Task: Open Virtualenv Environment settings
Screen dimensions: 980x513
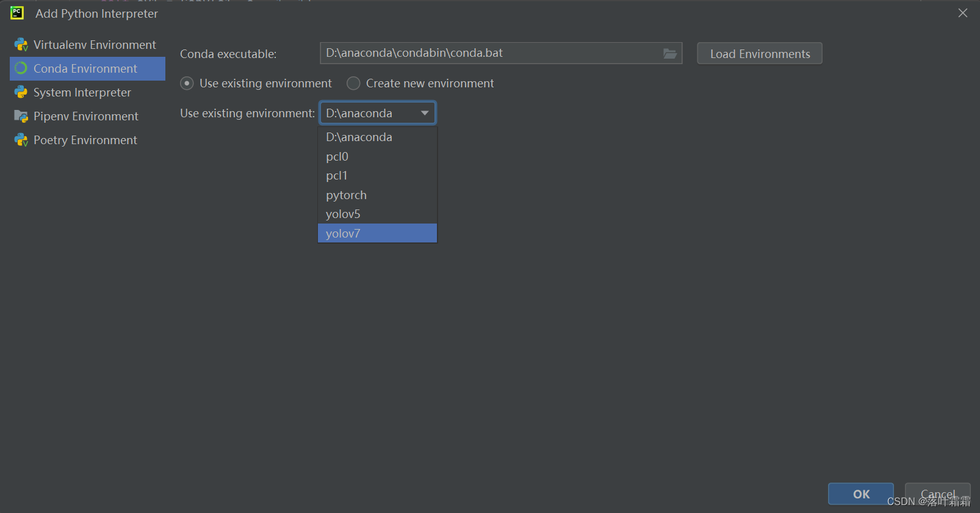Action: (x=87, y=45)
